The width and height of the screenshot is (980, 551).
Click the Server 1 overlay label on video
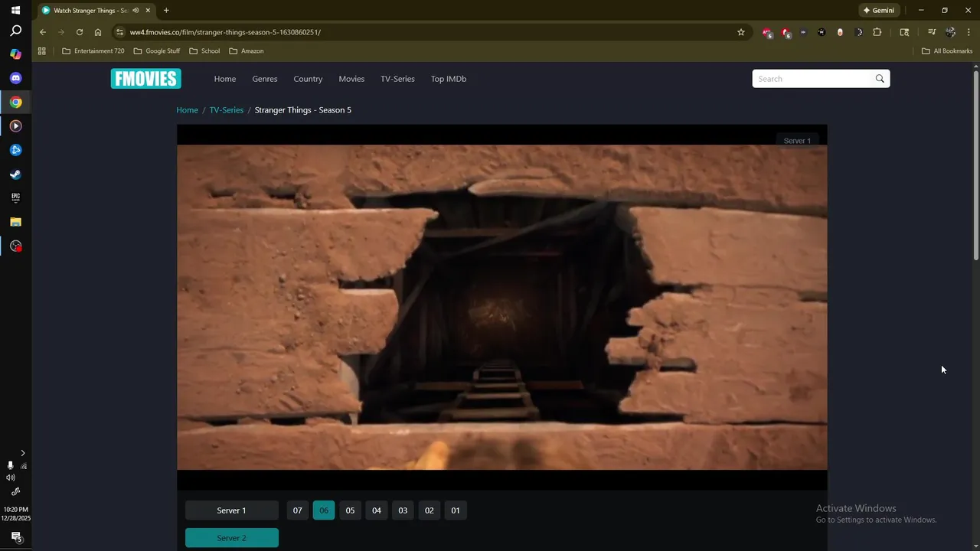tap(797, 141)
